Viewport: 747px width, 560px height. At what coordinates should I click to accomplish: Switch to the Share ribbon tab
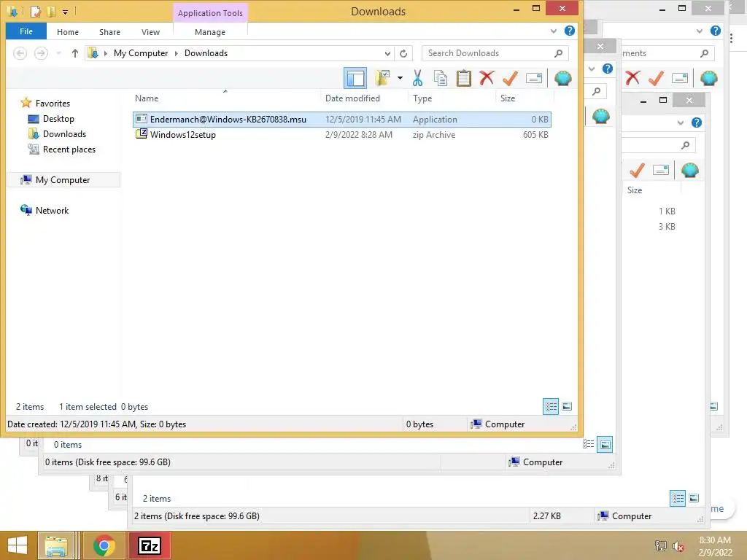coord(109,32)
